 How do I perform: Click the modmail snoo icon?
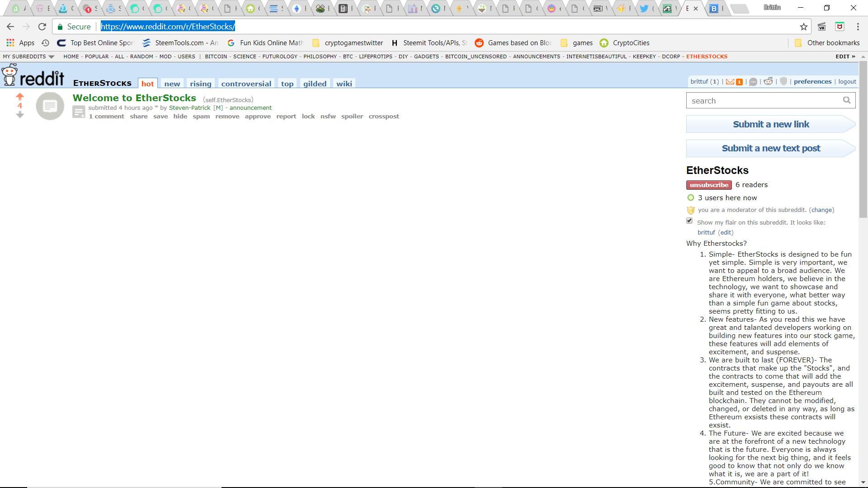[x=768, y=81]
